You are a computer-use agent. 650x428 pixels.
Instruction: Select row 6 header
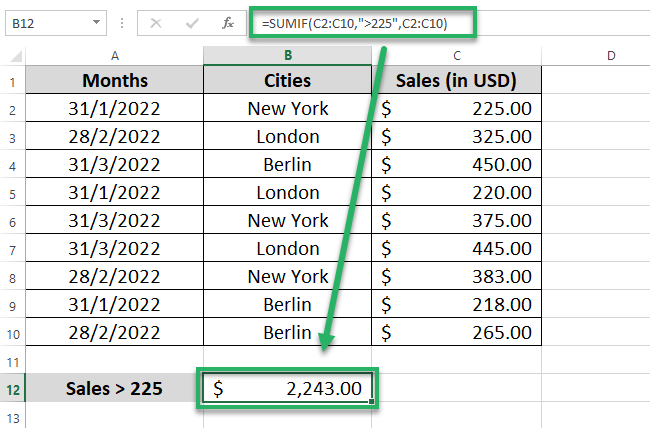click(x=12, y=222)
